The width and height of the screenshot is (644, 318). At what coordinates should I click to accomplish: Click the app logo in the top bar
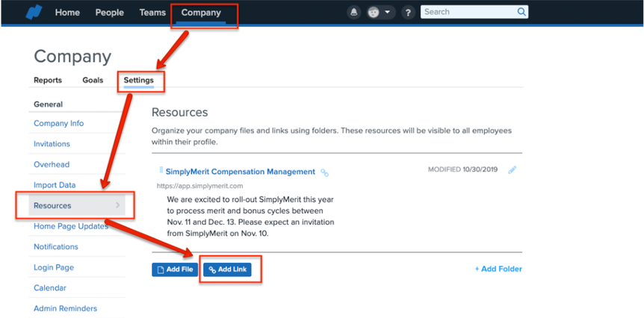34,13
